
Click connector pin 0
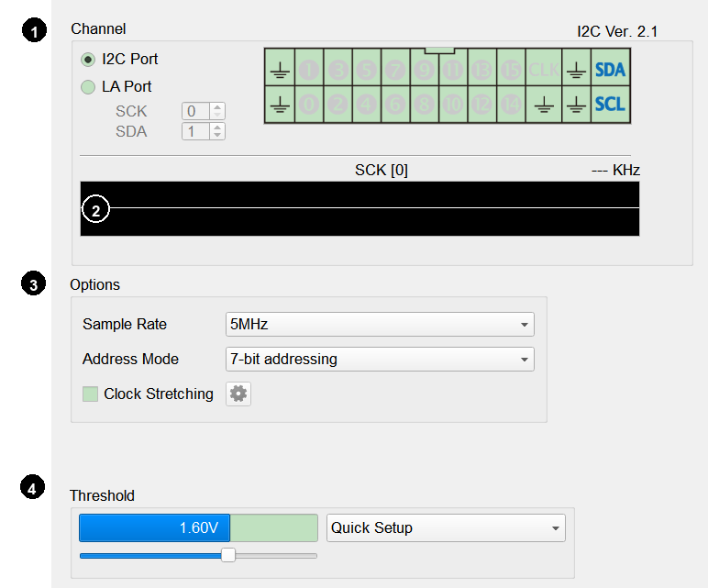[309, 105]
